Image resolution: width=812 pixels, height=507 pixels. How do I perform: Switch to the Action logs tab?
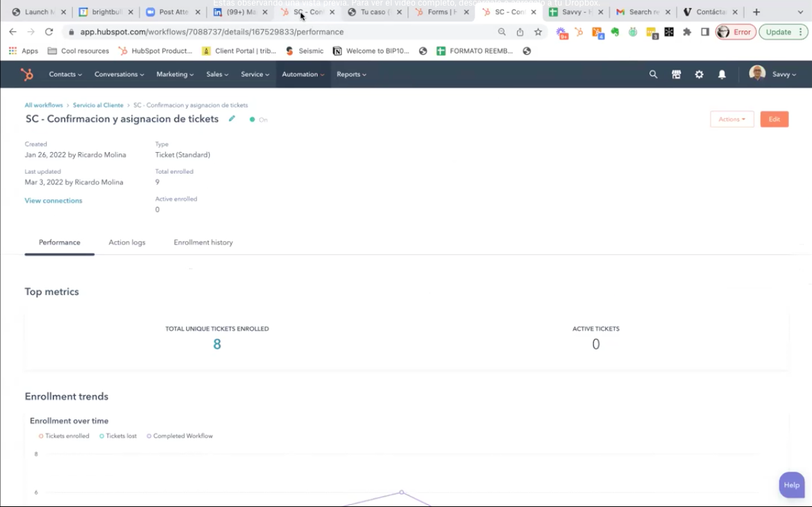tap(127, 242)
